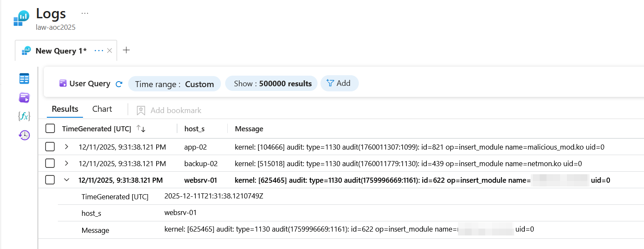Check the checkbox on the backup-02 row

[x=50, y=163]
